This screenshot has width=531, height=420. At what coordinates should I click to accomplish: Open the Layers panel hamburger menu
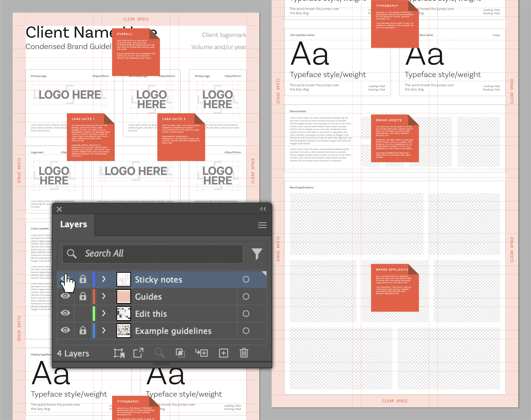tap(262, 225)
